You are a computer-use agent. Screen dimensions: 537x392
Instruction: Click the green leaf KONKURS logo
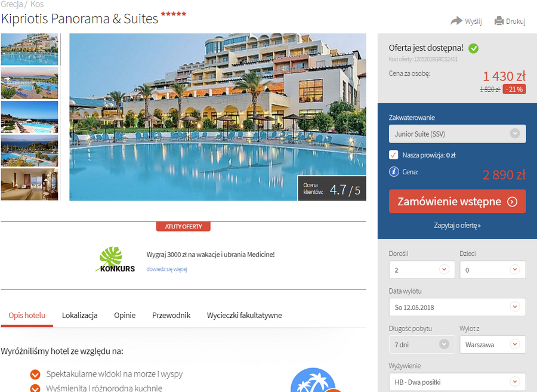click(x=115, y=260)
